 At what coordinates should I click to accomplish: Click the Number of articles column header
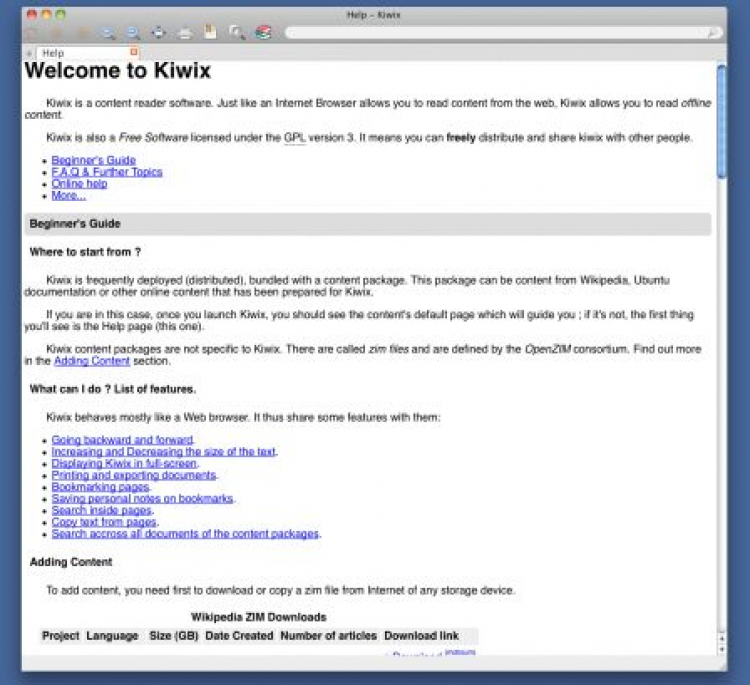click(329, 636)
